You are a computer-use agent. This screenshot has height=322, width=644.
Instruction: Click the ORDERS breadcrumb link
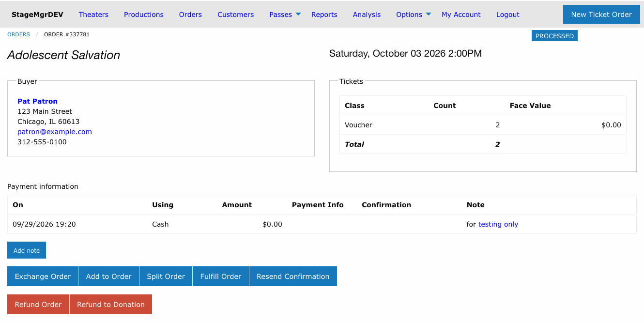[18, 34]
